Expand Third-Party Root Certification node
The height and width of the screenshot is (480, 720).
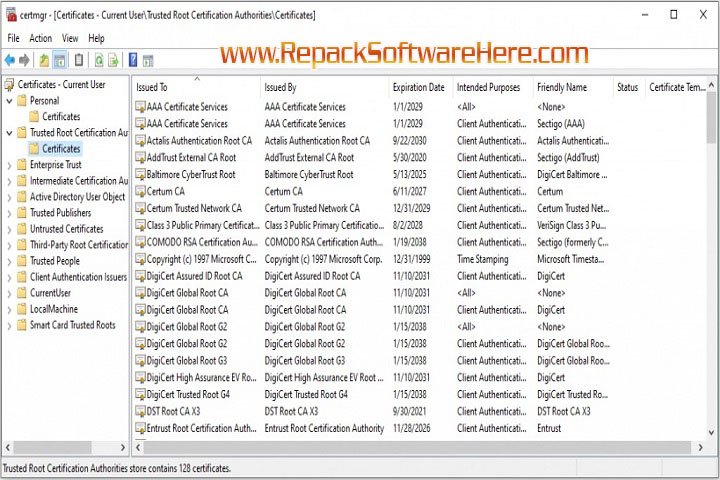9,245
